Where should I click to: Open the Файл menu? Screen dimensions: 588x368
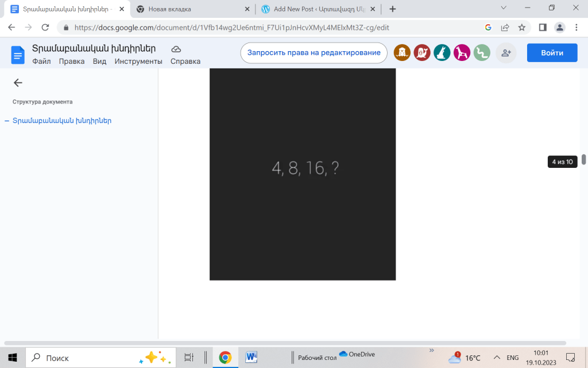[41, 62]
